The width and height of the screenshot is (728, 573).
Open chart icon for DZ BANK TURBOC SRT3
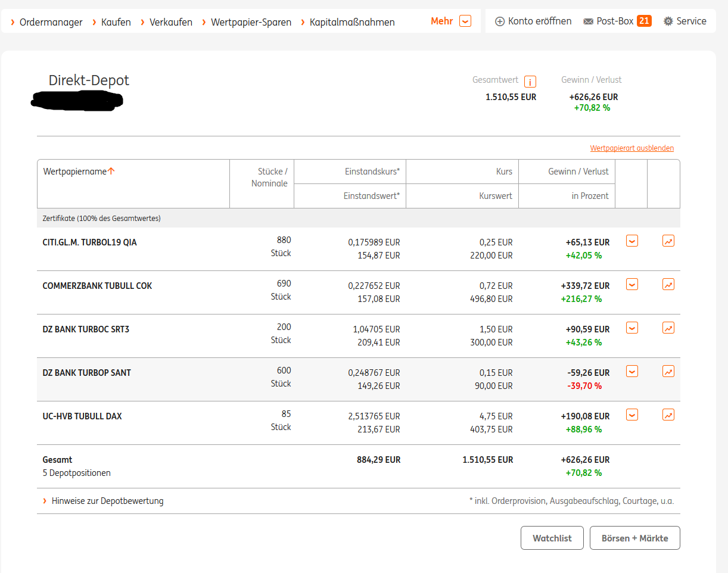click(x=668, y=328)
